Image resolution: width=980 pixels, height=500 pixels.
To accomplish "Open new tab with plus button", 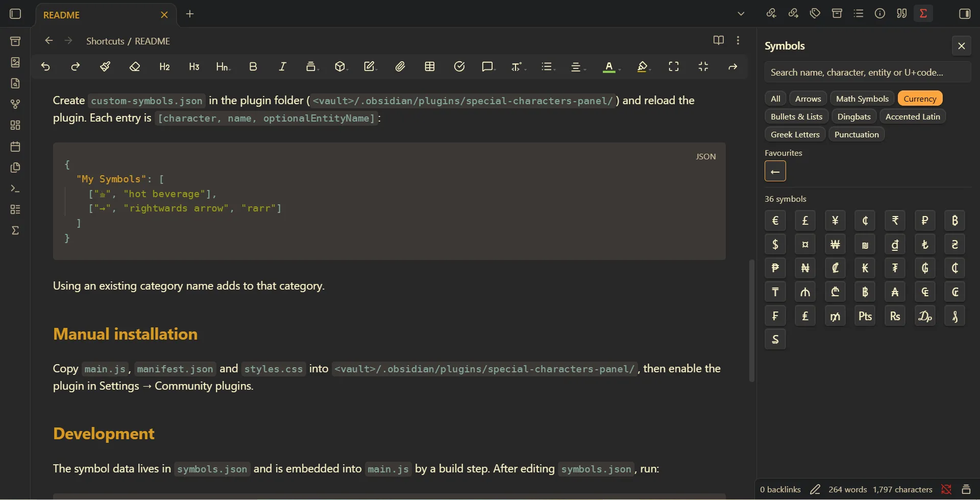I will pos(190,14).
